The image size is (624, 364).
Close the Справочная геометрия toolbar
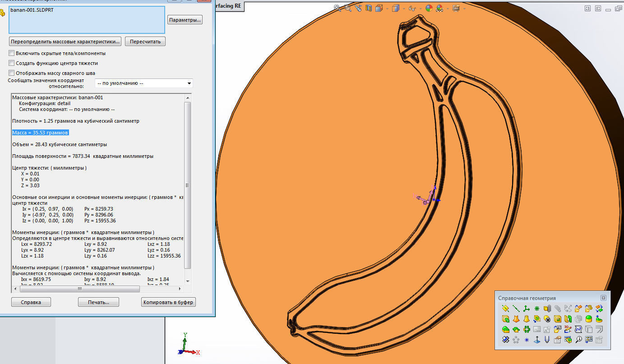click(603, 298)
